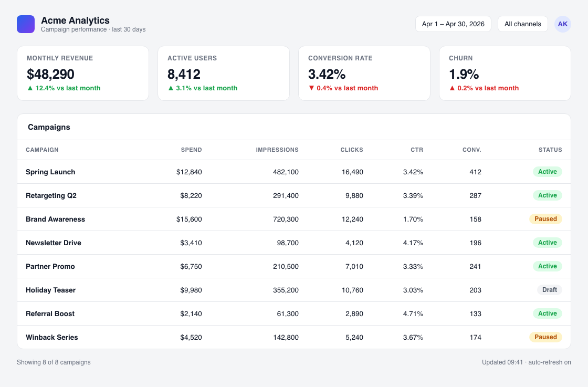Click the 142,800 impressions cell

click(286, 338)
